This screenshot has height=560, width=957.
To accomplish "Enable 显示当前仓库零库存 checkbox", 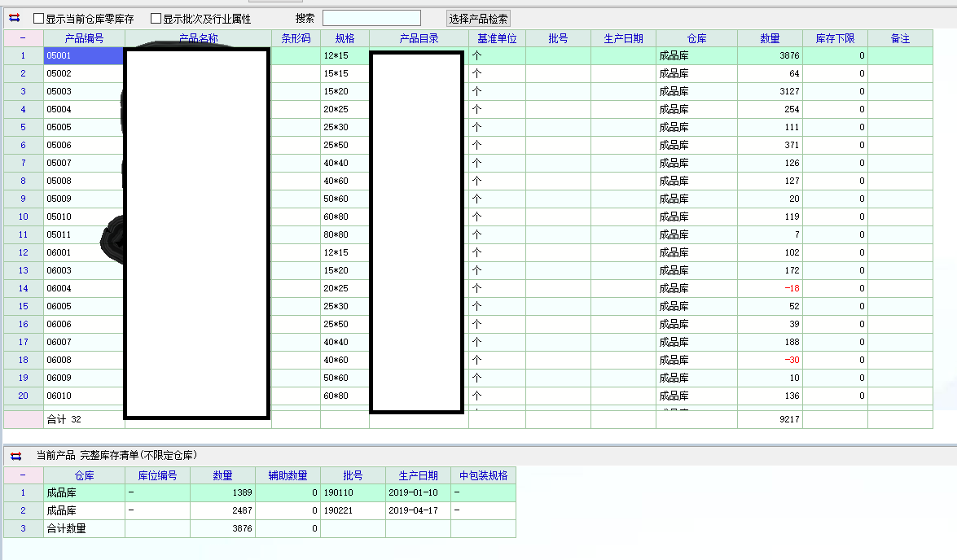I will [x=39, y=19].
